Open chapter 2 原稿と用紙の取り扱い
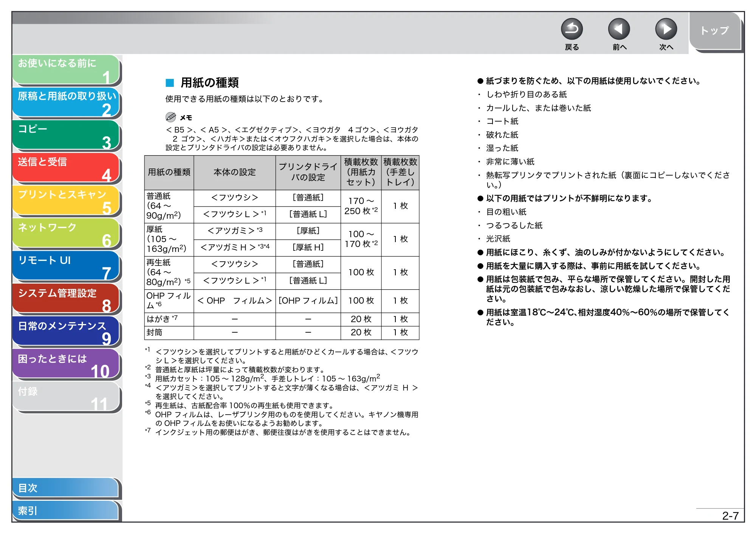 (x=66, y=102)
